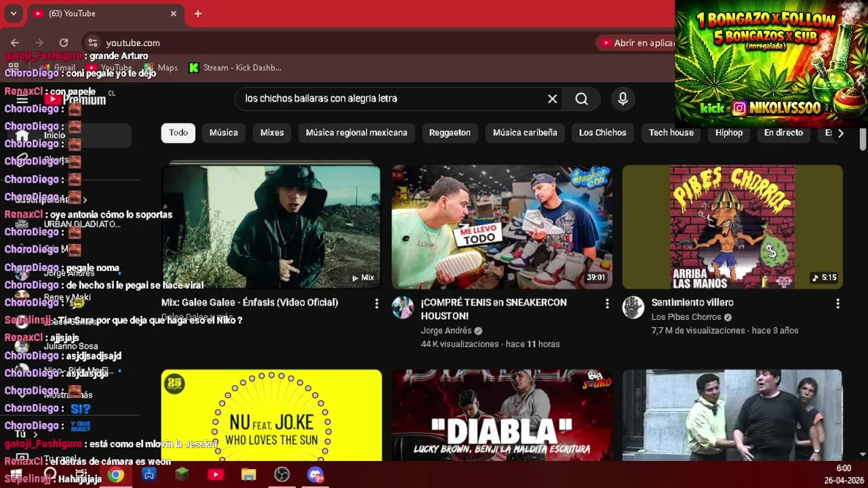Select the Música caribeña filter chip
The image size is (868, 488).
525,133
